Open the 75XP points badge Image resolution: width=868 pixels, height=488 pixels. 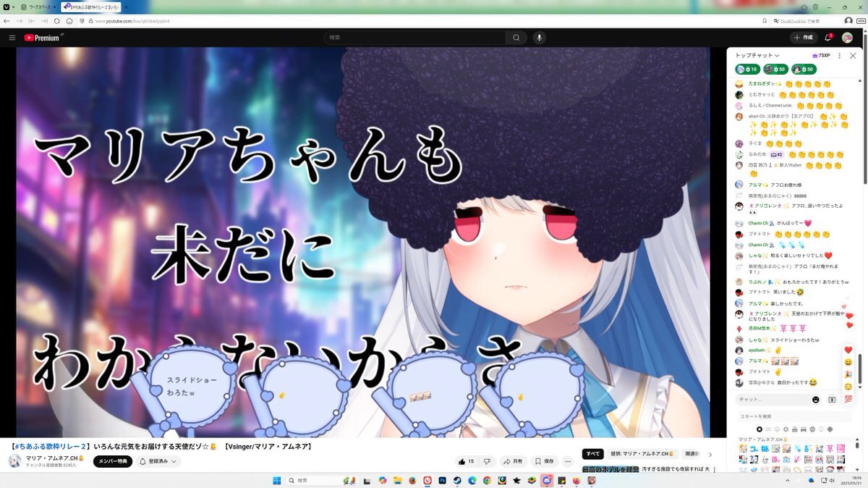[821, 56]
